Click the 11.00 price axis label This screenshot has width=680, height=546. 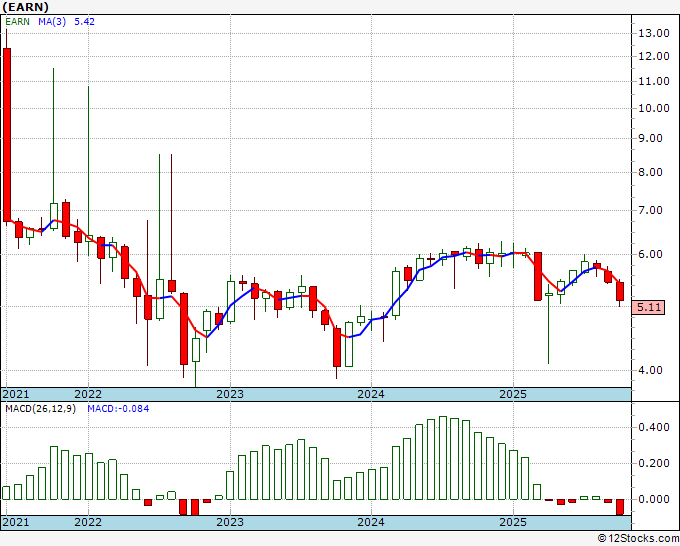click(x=654, y=81)
